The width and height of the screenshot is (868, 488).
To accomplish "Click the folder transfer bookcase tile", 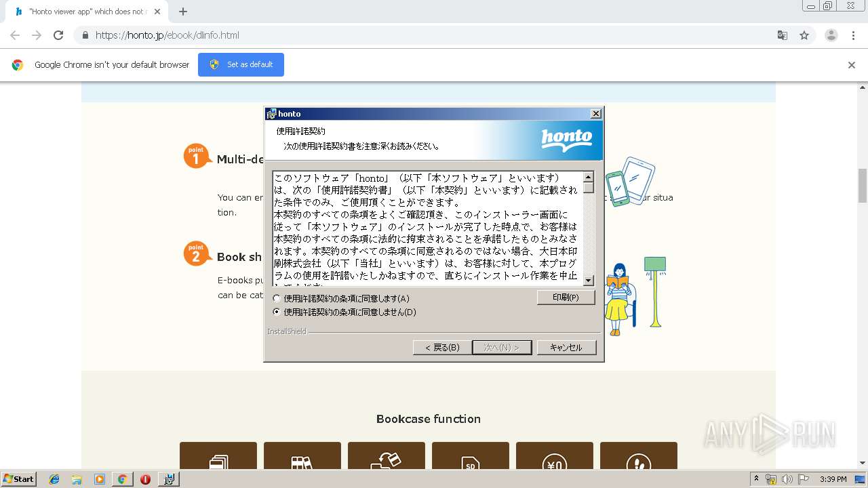I will (387, 455).
